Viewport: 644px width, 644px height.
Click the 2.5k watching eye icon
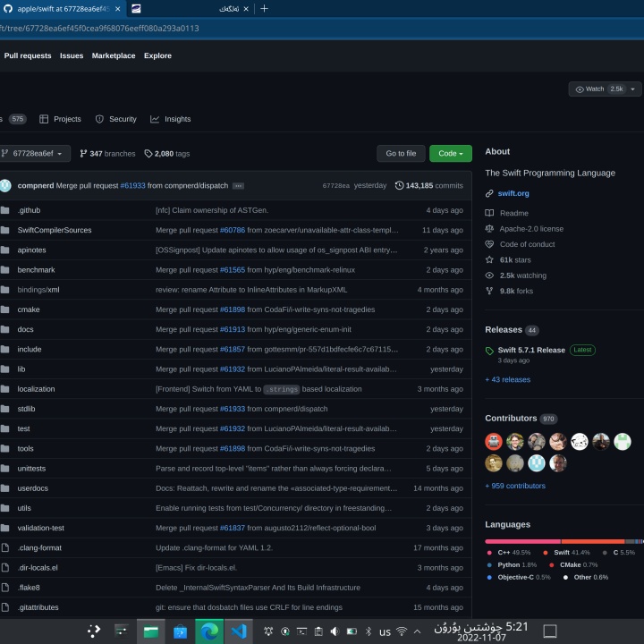[489, 275]
